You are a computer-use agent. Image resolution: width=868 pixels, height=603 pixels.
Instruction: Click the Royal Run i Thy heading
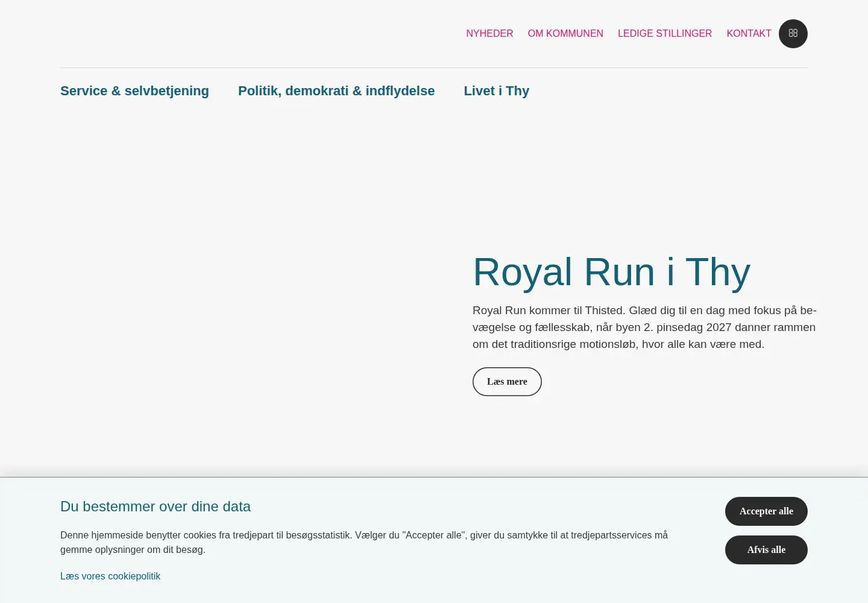[611, 272]
